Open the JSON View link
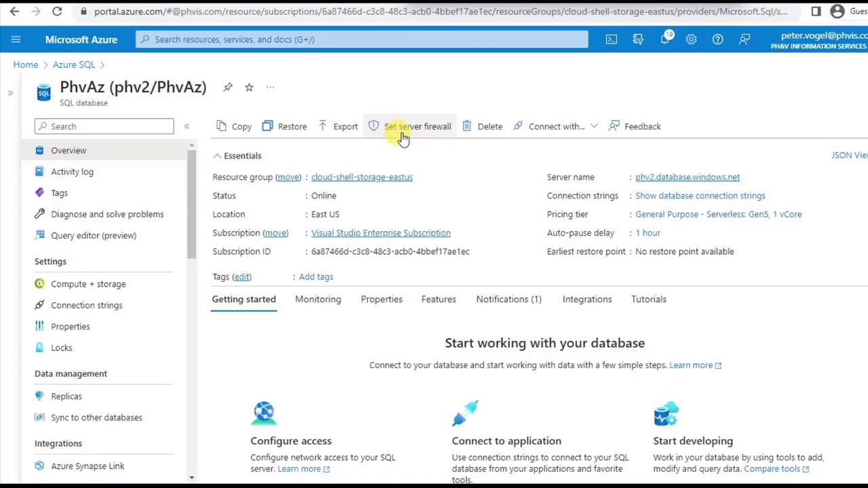The image size is (868, 488). [x=850, y=155]
